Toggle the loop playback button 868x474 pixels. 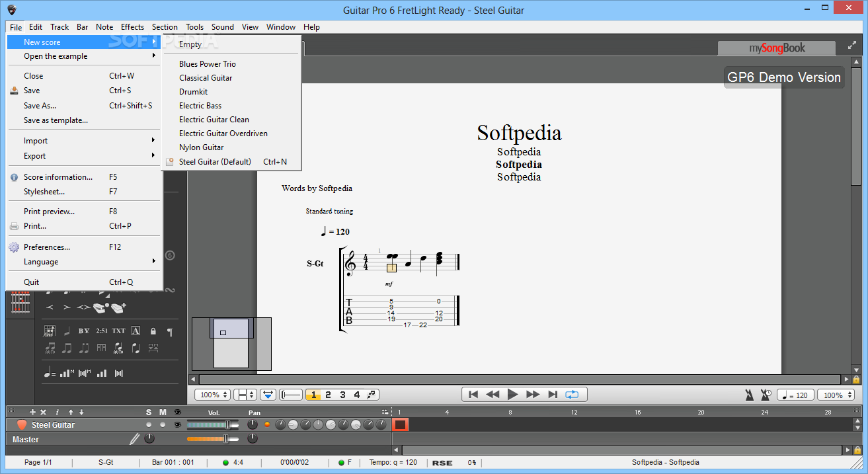pos(572,395)
